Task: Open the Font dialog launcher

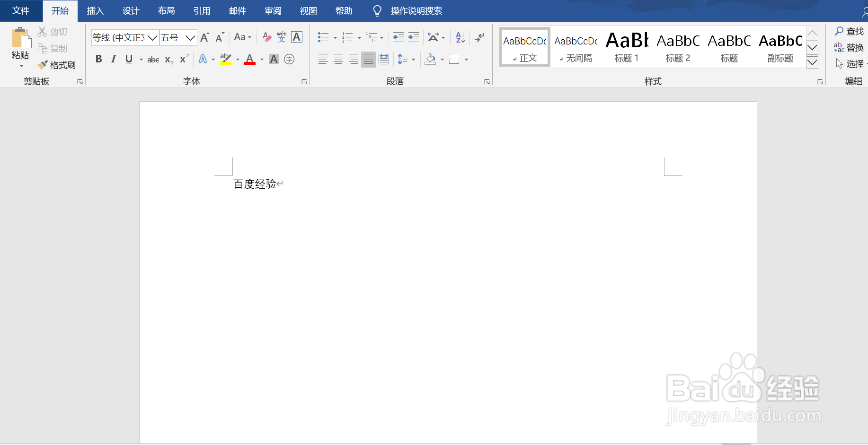Action: click(x=304, y=81)
